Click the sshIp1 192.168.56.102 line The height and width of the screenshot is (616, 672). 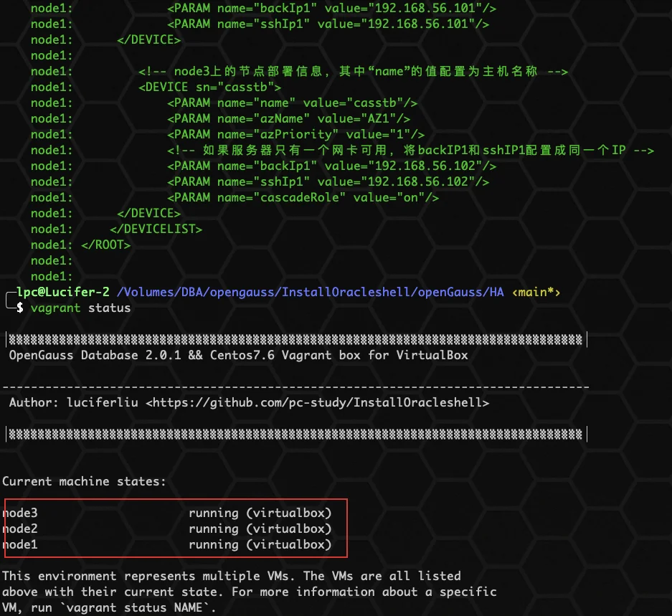pos(328,181)
